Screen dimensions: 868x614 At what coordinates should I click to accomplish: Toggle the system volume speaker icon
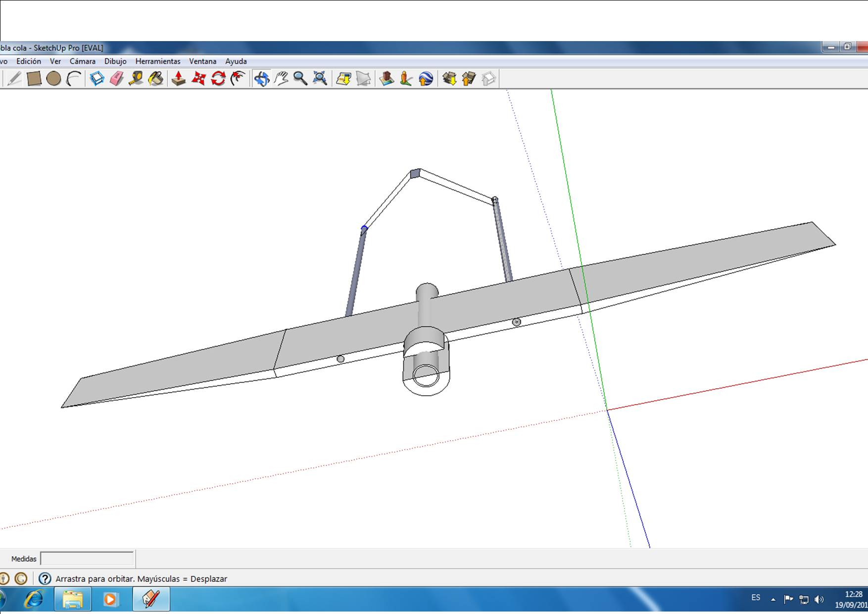click(820, 599)
